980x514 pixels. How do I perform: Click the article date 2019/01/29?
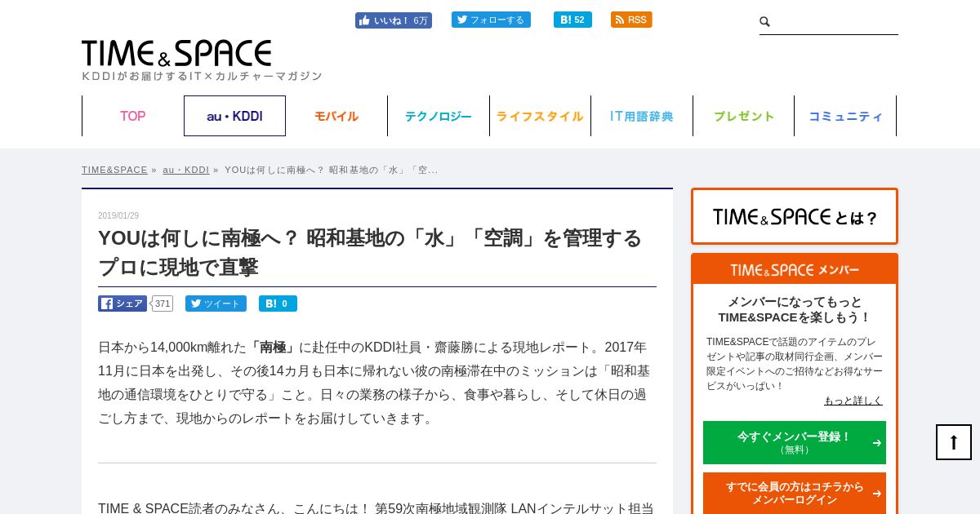point(118,215)
